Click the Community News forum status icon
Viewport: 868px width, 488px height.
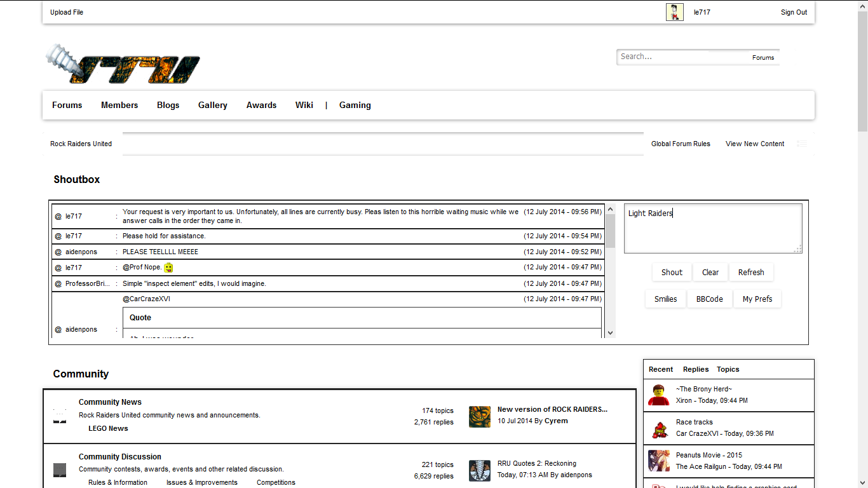(59, 416)
